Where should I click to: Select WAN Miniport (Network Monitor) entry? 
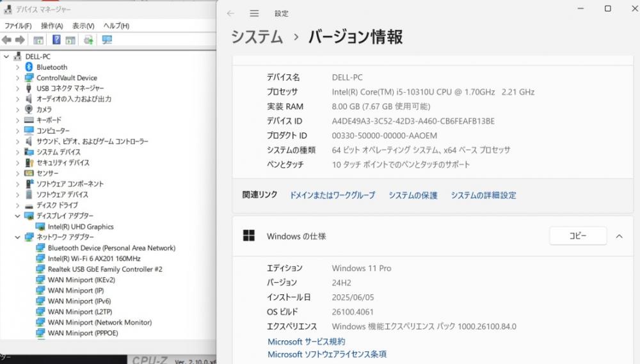coord(100,322)
